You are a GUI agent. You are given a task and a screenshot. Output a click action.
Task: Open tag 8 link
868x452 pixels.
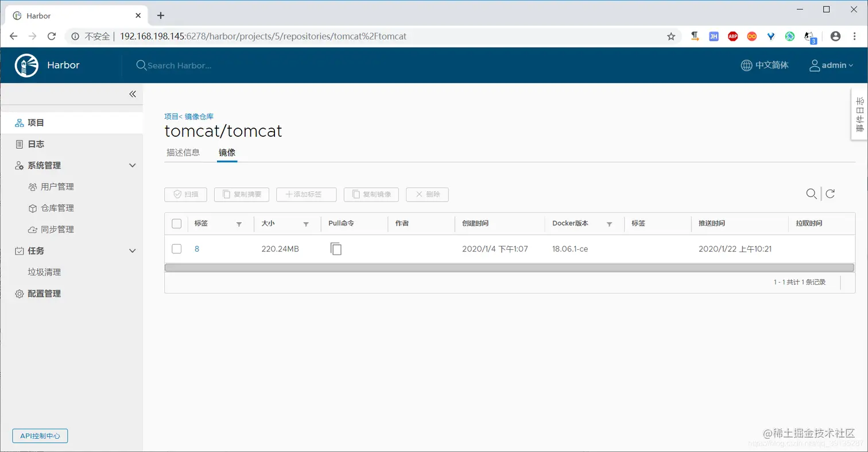tap(197, 249)
